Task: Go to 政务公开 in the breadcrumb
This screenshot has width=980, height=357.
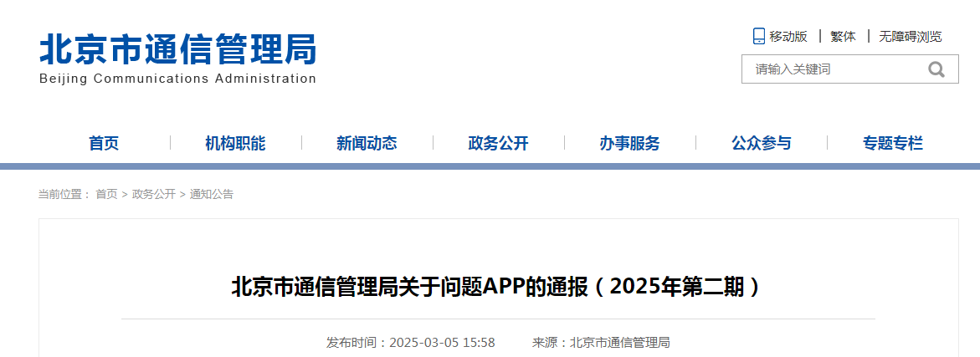Action: pyautogui.click(x=154, y=194)
